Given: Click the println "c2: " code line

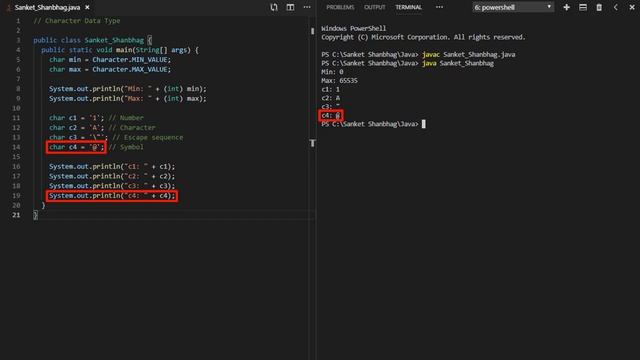Looking at the screenshot, I should pos(112,176).
